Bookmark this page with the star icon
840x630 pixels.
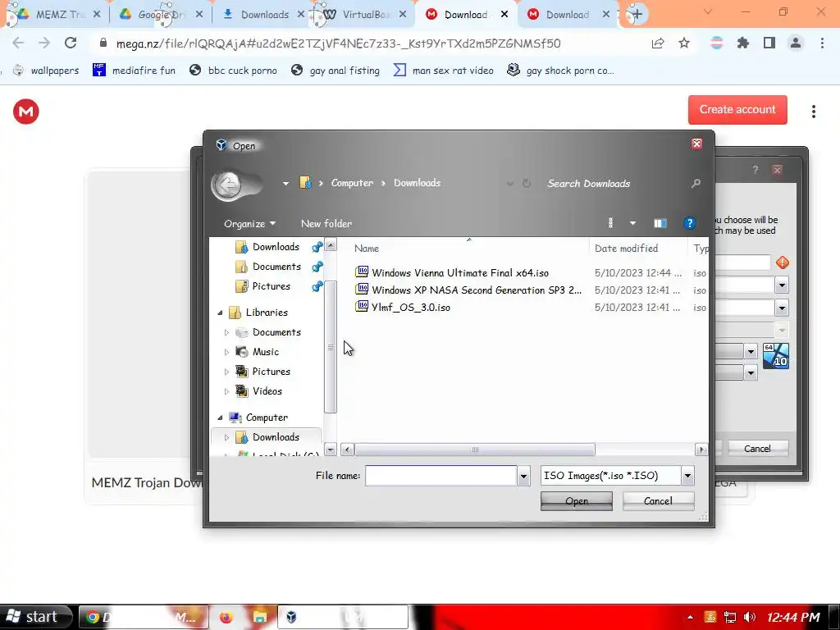pos(684,43)
